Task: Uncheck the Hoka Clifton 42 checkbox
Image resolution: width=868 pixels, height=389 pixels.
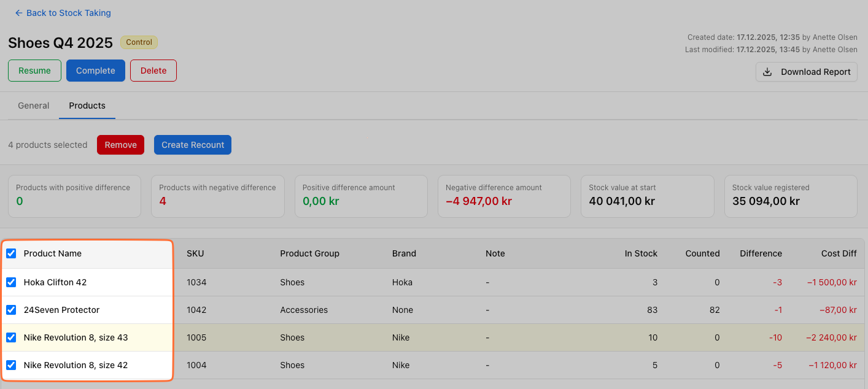Action: [x=11, y=282]
